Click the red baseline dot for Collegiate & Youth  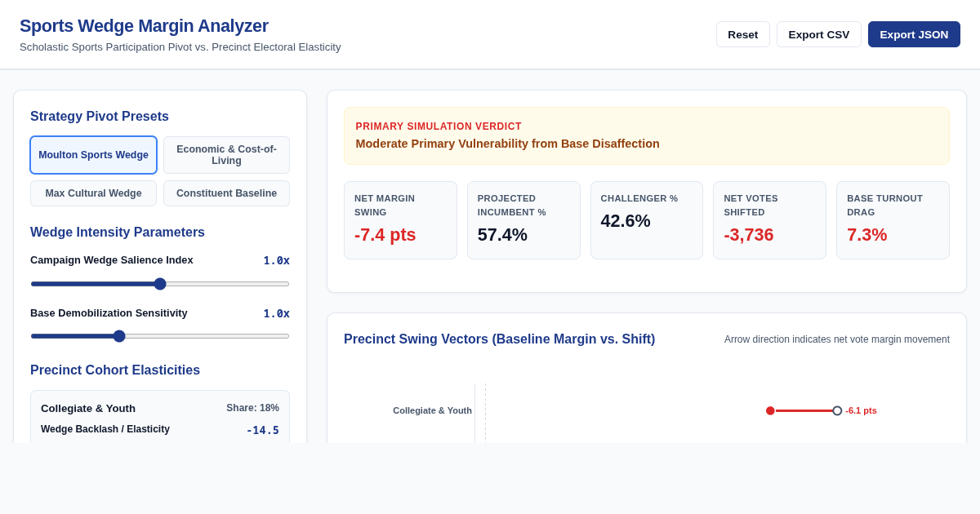coord(770,410)
